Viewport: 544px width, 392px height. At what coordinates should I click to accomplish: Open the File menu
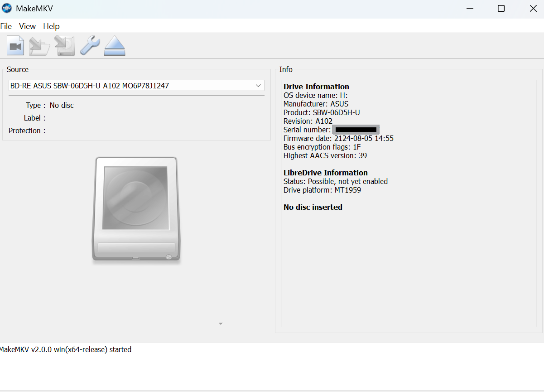click(x=6, y=26)
